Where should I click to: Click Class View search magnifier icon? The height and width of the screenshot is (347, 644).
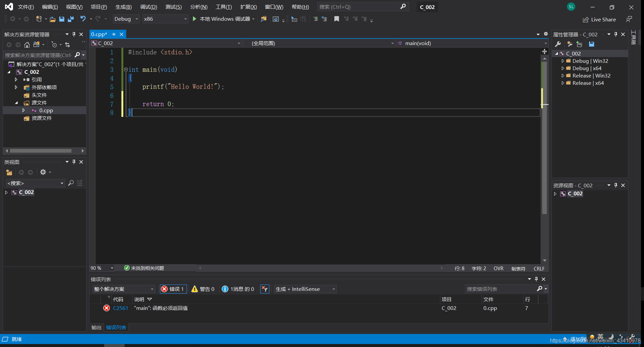tap(71, 183)
